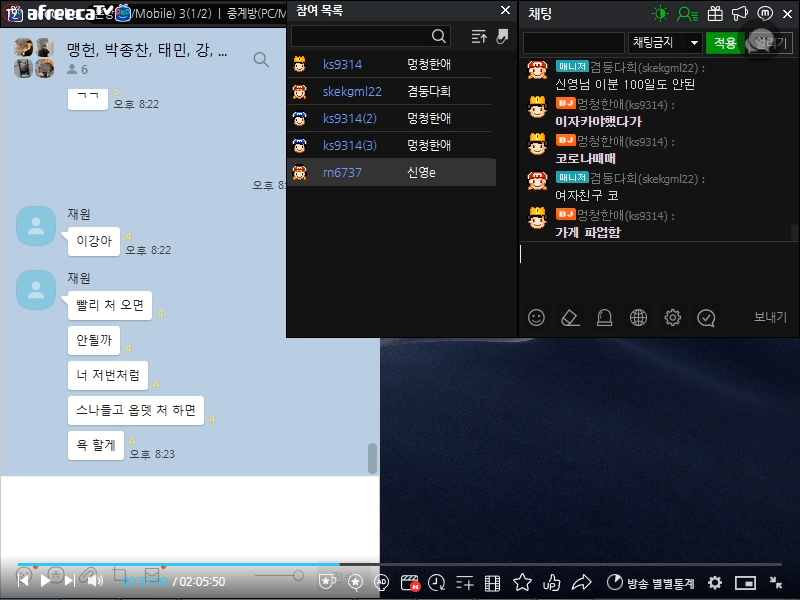Open the emoticon picker in chat

coord(537,318)
